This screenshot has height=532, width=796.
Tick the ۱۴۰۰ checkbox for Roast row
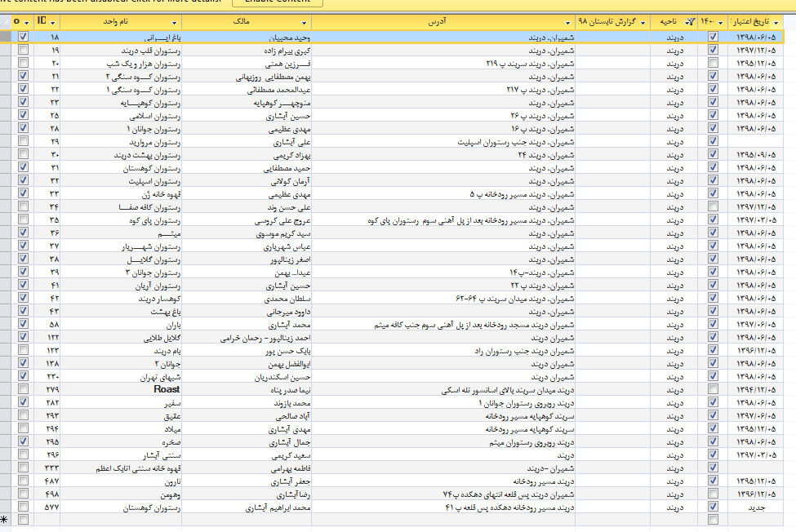coord(714,389)
